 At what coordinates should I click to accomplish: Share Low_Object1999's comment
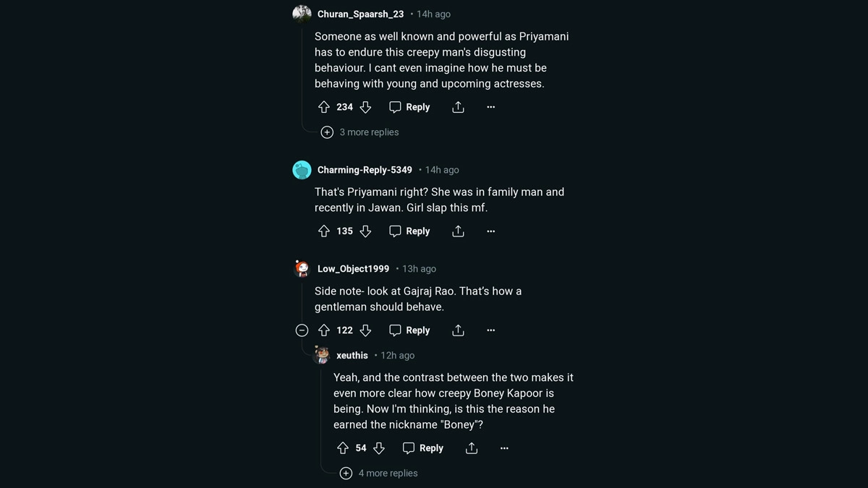click(458, 330)
